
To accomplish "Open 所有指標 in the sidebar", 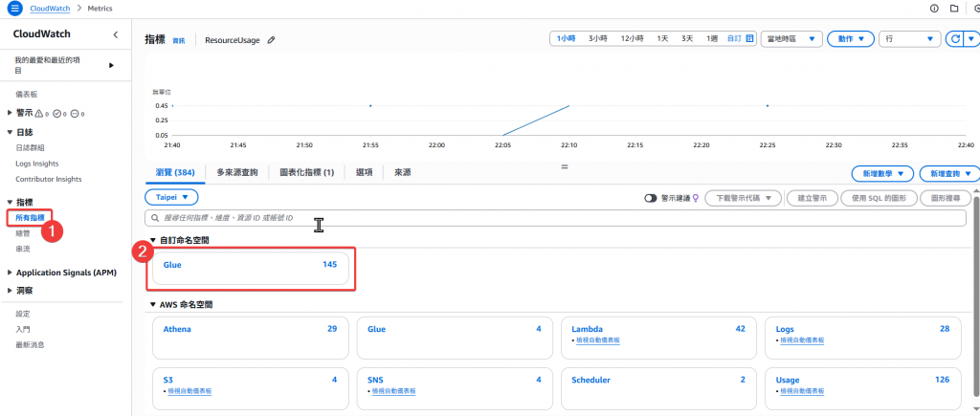I will (x=30, y=217).
